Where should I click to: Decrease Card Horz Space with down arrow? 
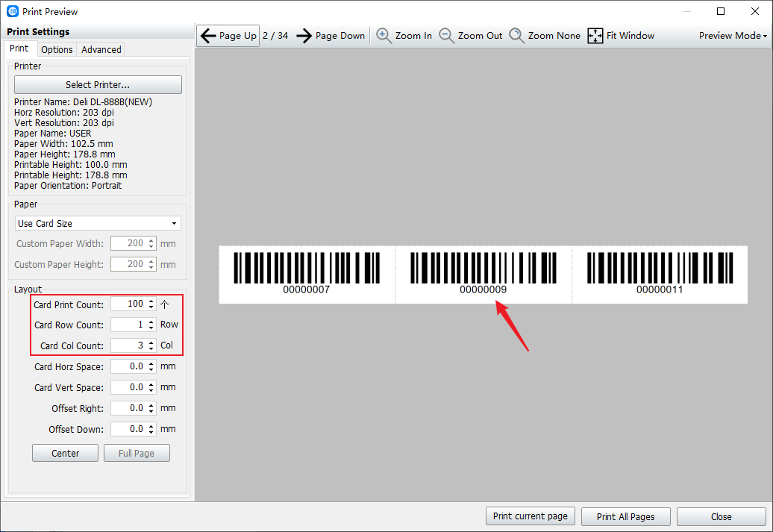[x=151, y=370]
